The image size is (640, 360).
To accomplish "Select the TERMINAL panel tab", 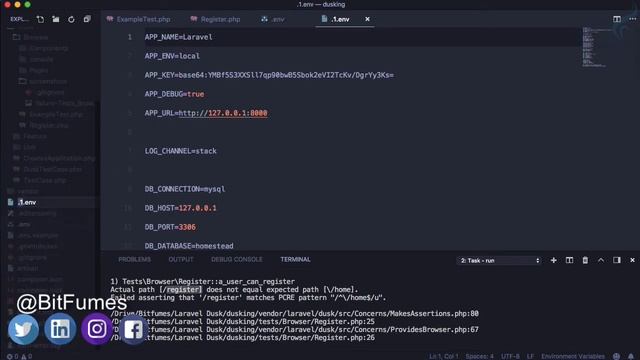I will coord(296,260).
